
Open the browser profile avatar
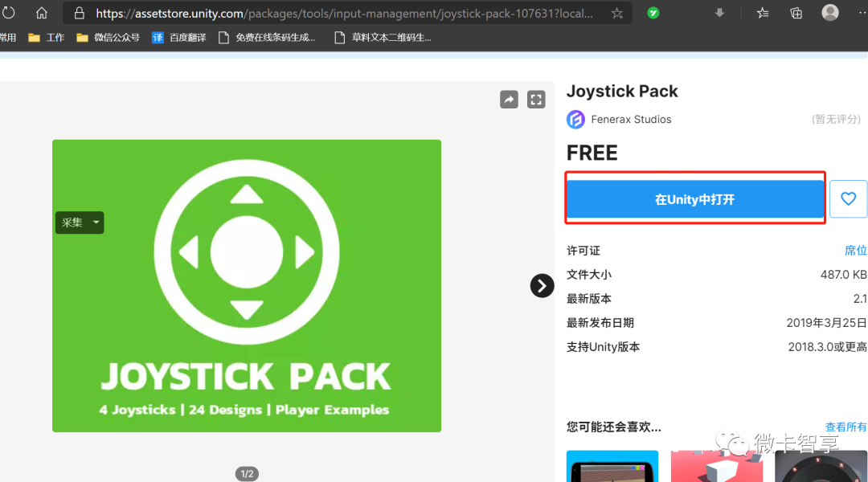(x=829, y=12)
